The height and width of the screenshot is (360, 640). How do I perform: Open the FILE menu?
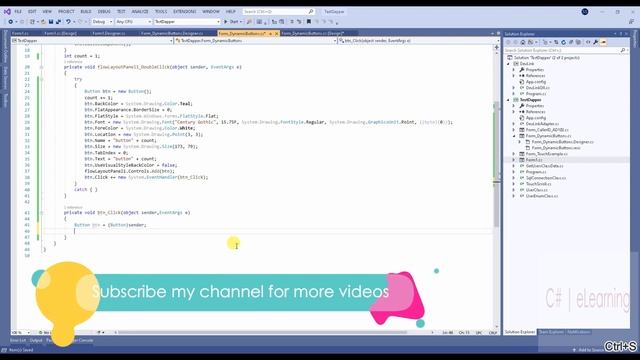(18, 11)
